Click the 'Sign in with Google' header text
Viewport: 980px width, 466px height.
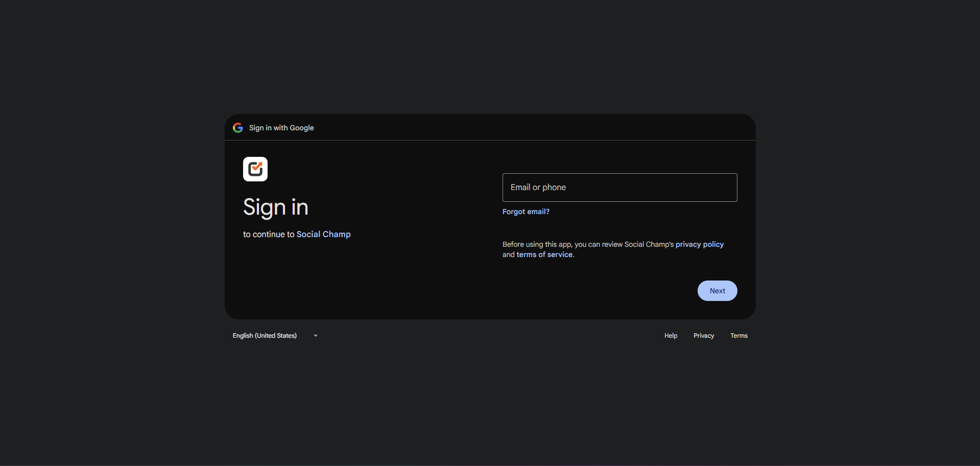(x=281, y=128)
